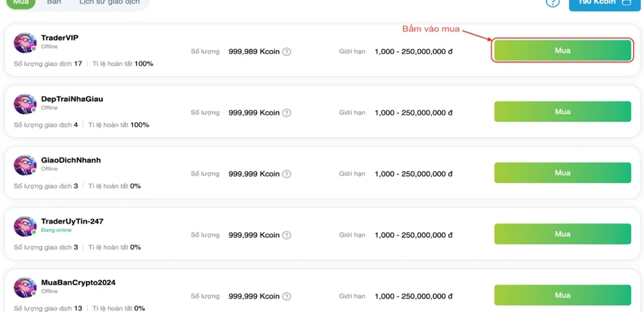Open the MuaBanCrypto2024 seller name
The image size is (644, 312).
point(78,282)
